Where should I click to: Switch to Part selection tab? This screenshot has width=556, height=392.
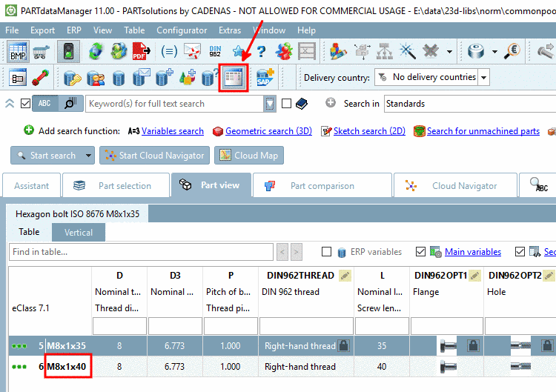pyautogui.click(x=116, y=185)
